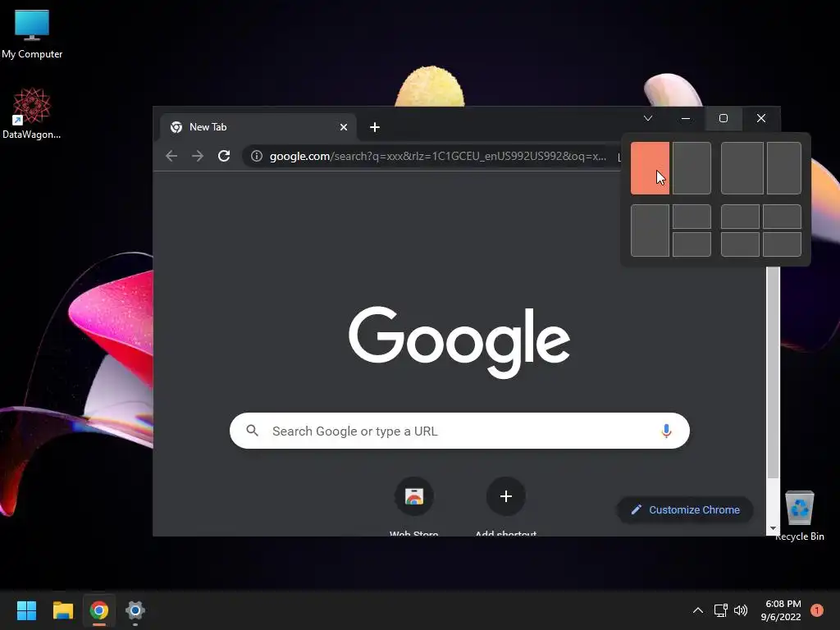This screenshot has width=840, height=630.
Task: Select Recycle Bin desktop icon
Action: [x=799, y=516]
